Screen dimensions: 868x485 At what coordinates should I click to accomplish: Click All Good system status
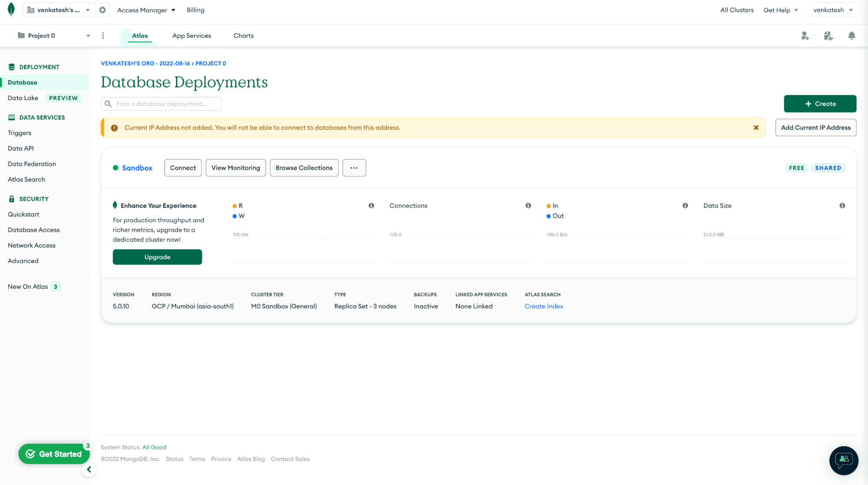(x=154, y=447)
